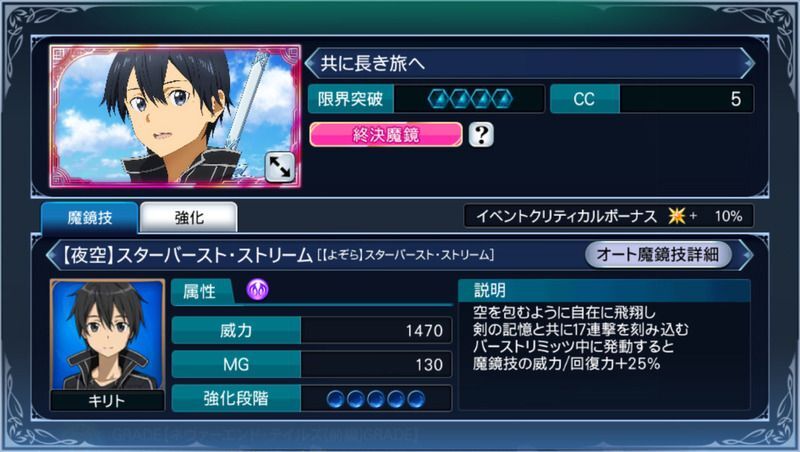Tap the キリト character portrait
Screen dimensions: 800x452
click(107, 345)
